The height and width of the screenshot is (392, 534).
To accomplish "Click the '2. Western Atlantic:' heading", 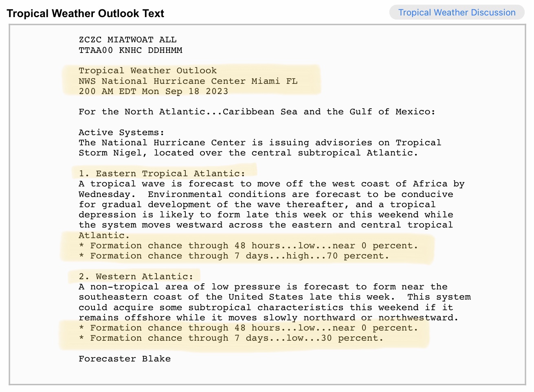I will pyautogui.click(x=136, y=276).
